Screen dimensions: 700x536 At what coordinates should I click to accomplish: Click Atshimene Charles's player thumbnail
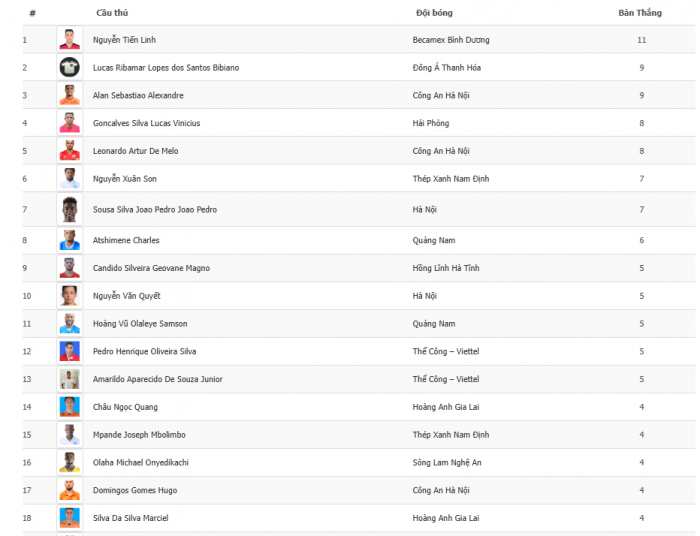(70, 240)
